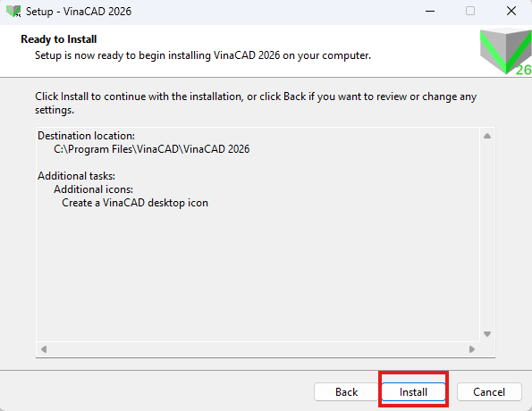
Task: Click the 'Ready to Install' heading
Action: point(59,39)
